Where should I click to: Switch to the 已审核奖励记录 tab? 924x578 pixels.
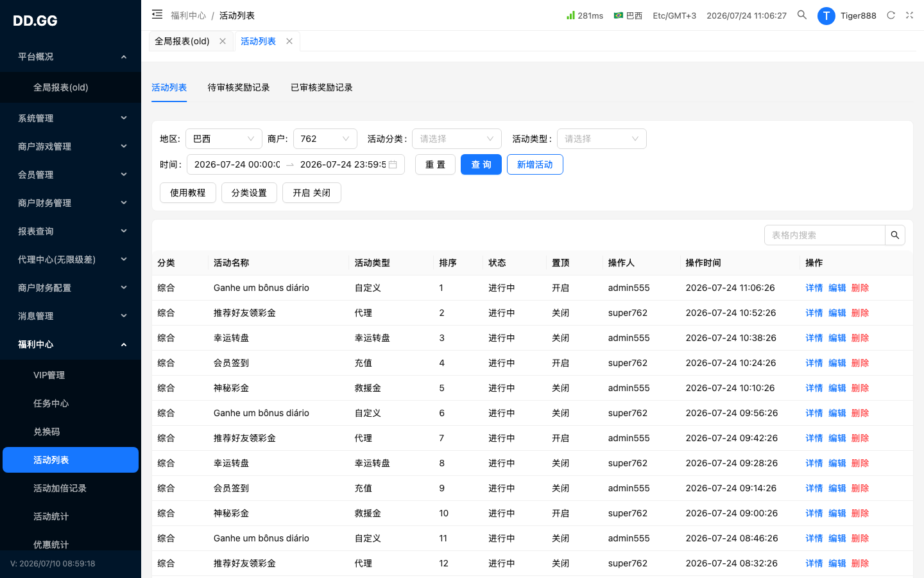[321, 87]
